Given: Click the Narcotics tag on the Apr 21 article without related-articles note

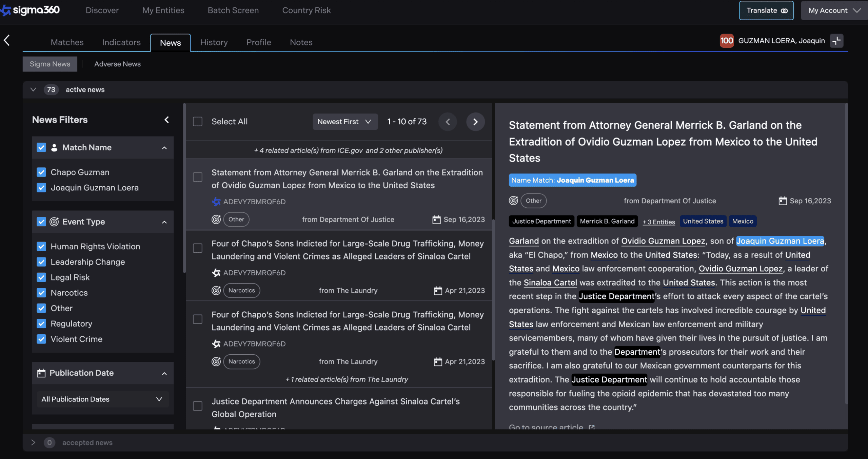Looking at the screenshot, I should 241,290.
